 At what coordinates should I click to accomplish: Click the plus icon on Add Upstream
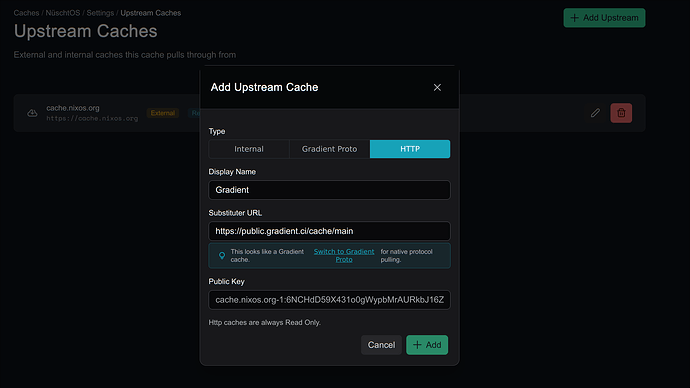click(x=574, y=18)
